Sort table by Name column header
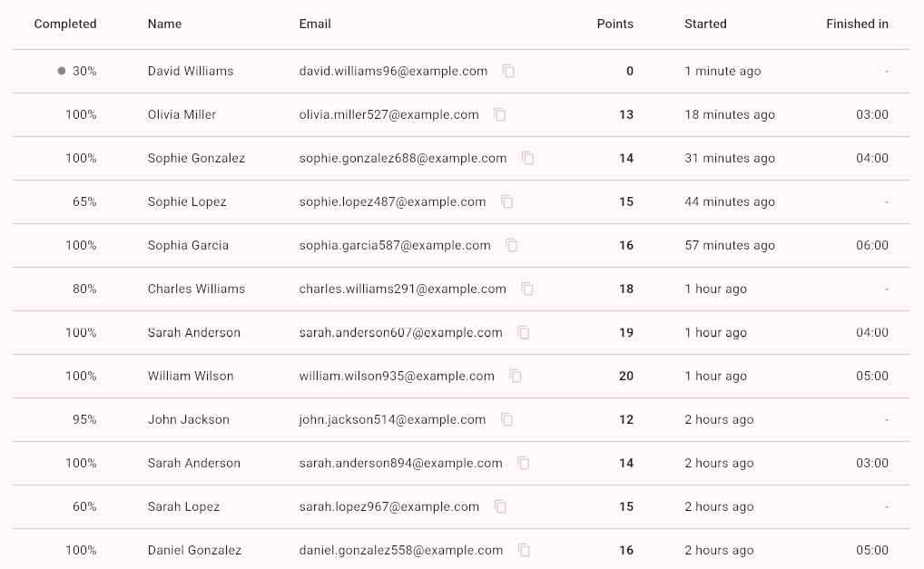 164,25
